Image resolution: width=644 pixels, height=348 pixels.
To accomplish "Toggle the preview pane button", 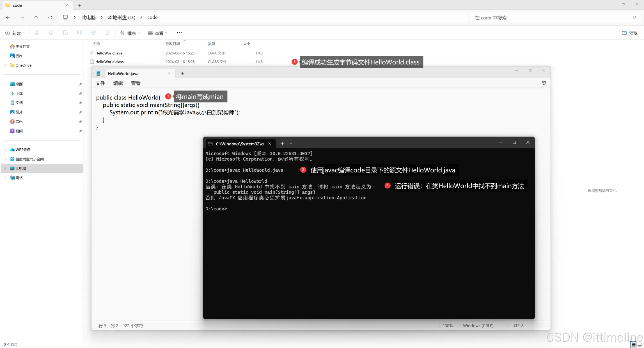I will click(629, 33).
